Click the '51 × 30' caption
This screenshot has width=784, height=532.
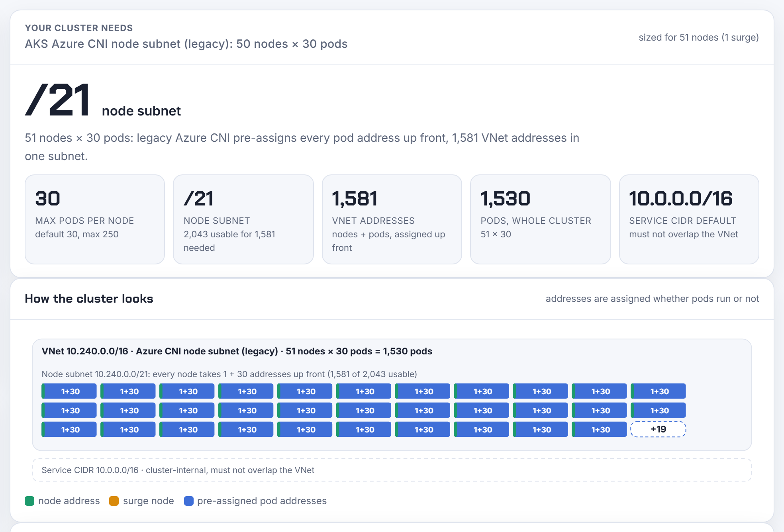(496, 234)
